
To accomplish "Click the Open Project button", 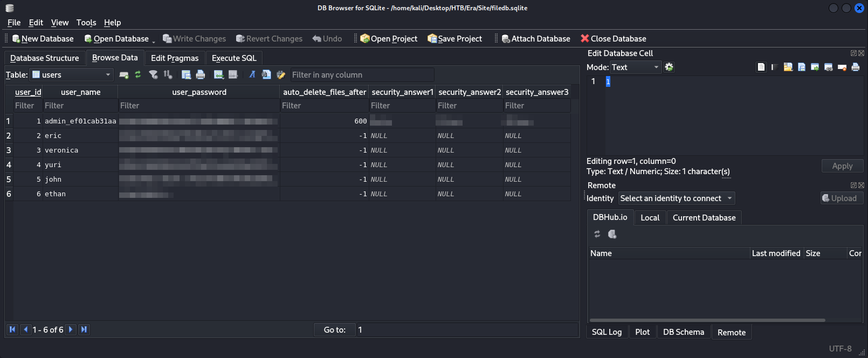I will point(389,39).
